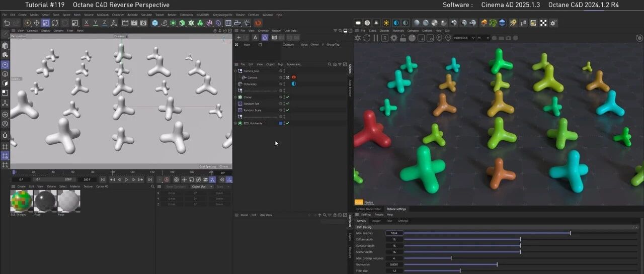Image resolution: width=644 pixels, height=274 pixels.
Task: Toggle the X axis lock
Action: point(87,23)
